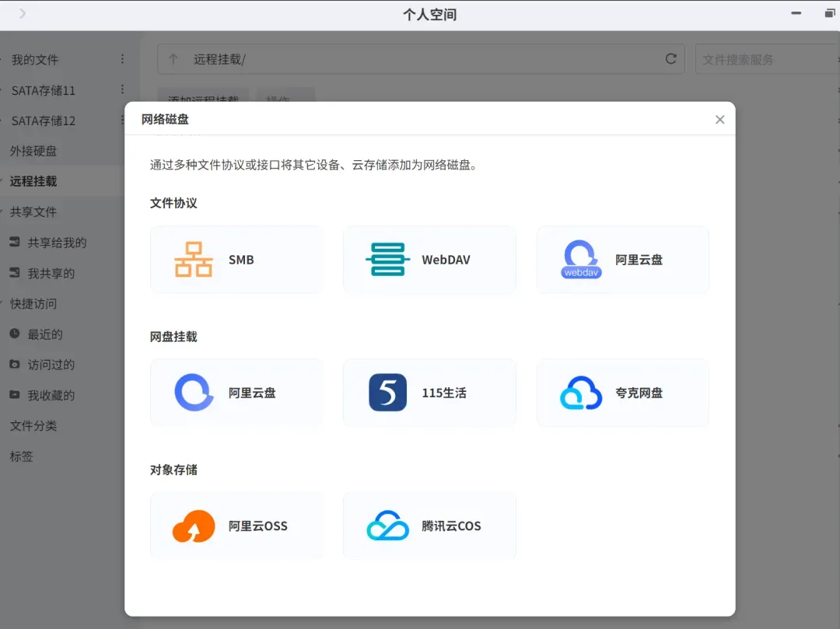This screenshot has width=840, height=629.
Task: Close the 网络磁盘 dialog
Action: [719, 120]
